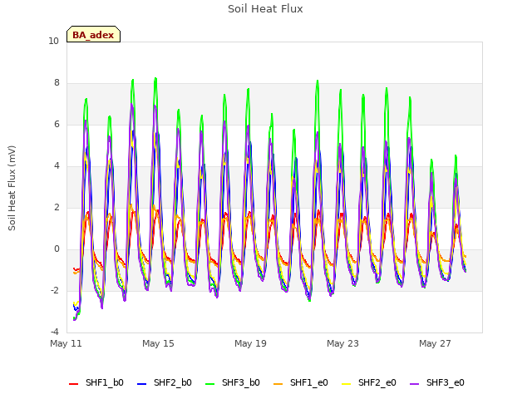Image resolution: width=532 pixels, height=399 pixels.
Task: Click the May 19 x-axis label
Action: pos(250,343)
